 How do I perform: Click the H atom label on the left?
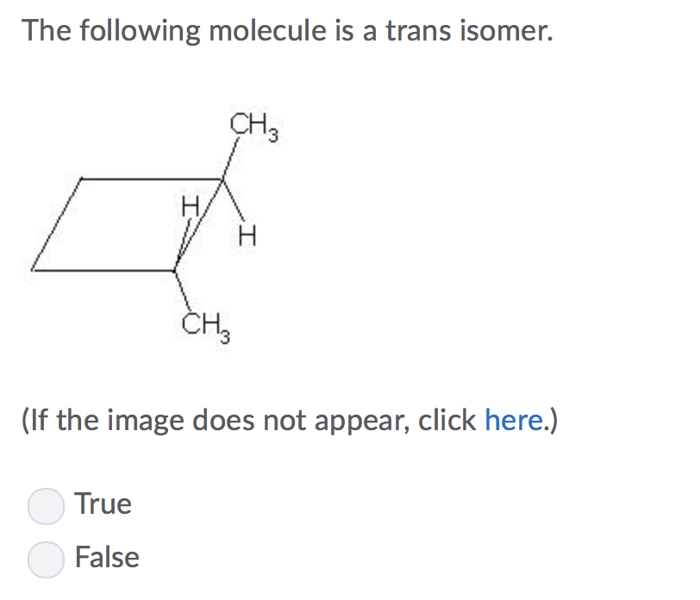coord(190,207)
